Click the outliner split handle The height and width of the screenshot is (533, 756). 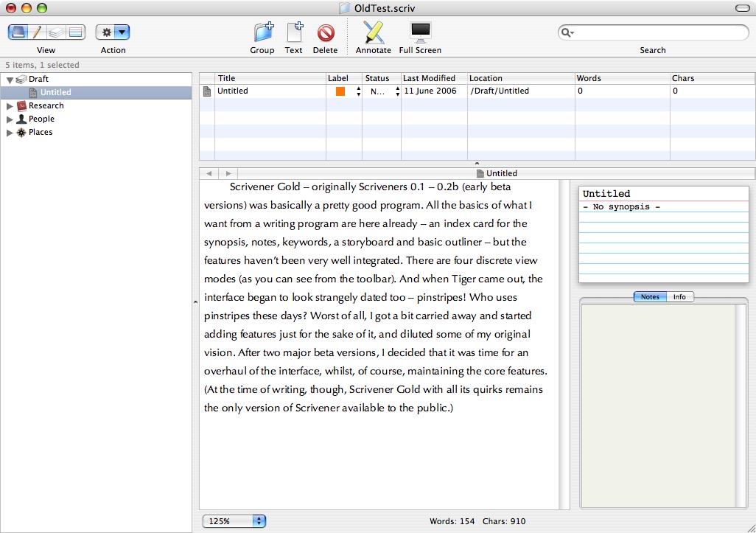click(x=477, y=164)
